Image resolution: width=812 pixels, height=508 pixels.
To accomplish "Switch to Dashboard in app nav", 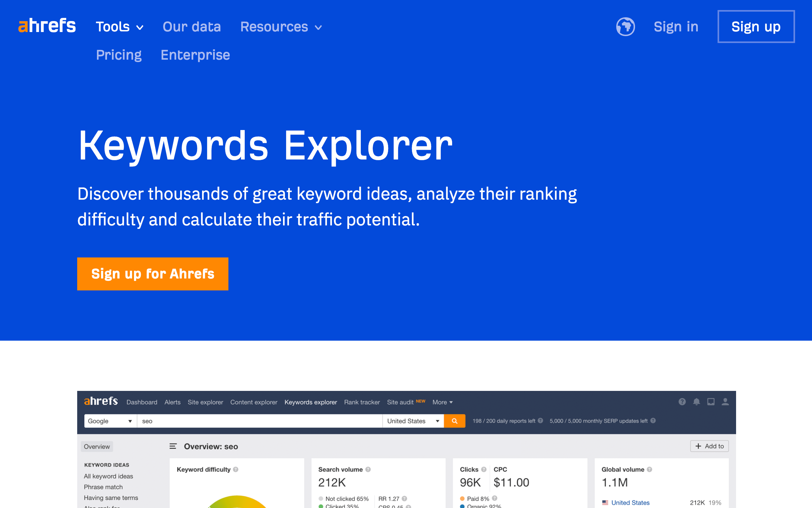I will (x=142, y=402).
